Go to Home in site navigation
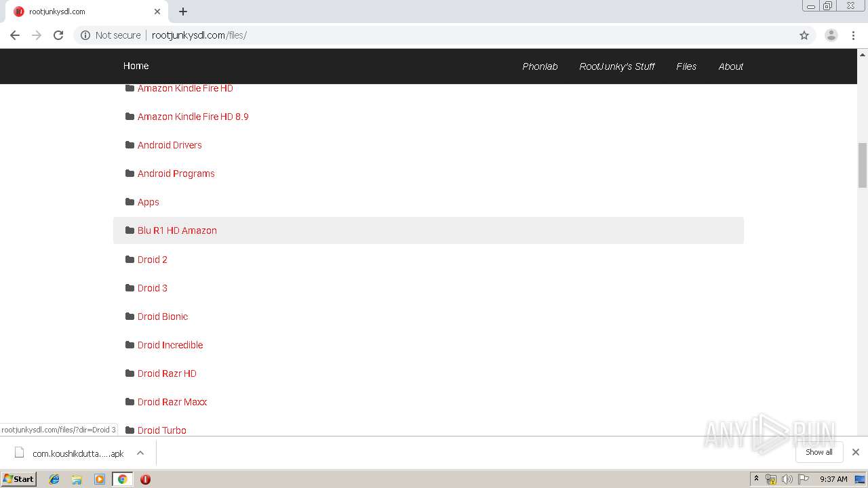 coord(136,66)
